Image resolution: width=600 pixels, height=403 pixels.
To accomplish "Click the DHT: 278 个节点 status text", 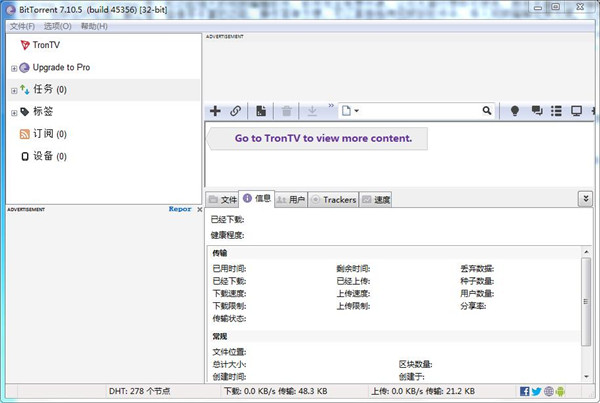I will pos(139,391).
